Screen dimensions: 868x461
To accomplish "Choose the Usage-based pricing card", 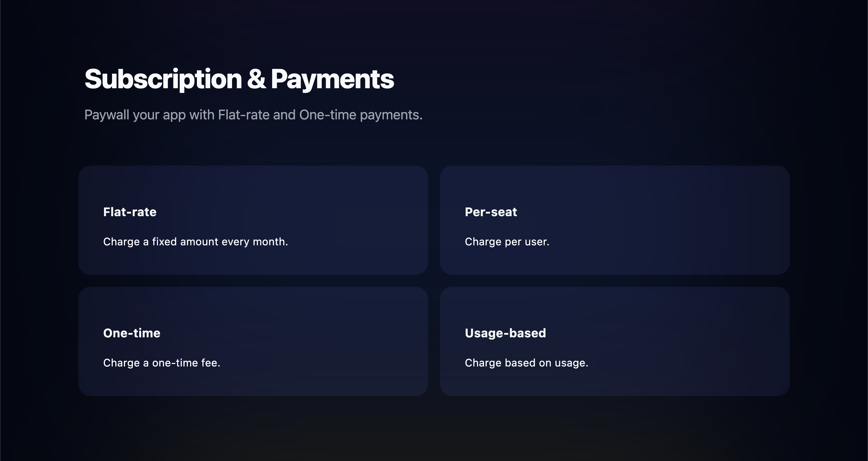I will (x=615, y=341).
